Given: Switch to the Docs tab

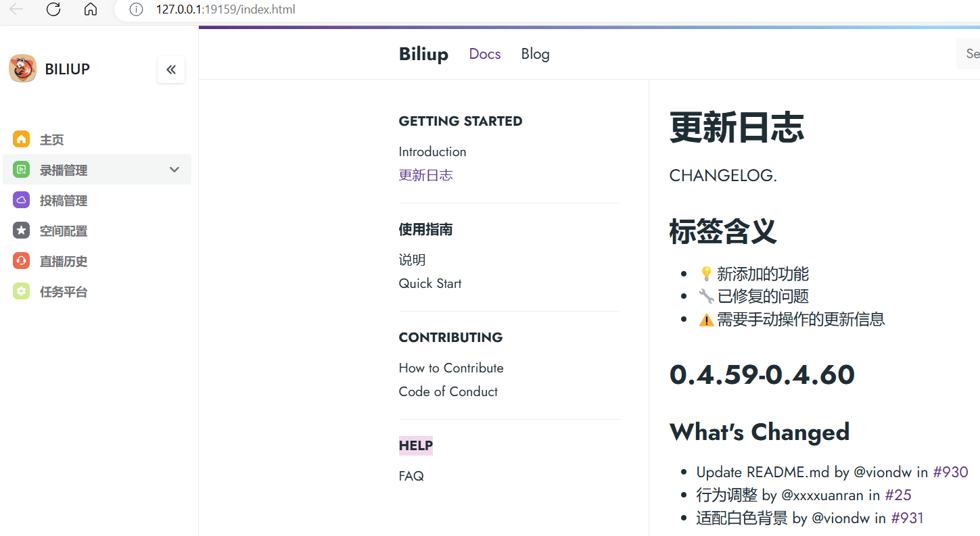Looking at the screenshot, I should pyautogui.click(x=484, y=54).
